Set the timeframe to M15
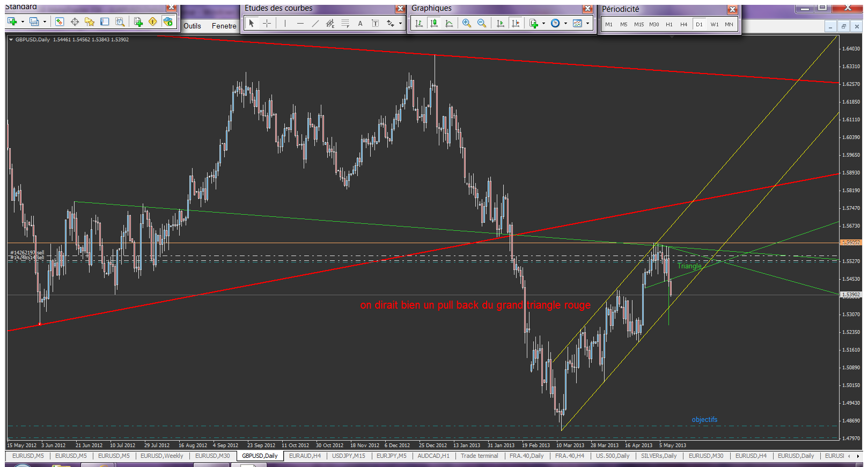 click(639, 24)
